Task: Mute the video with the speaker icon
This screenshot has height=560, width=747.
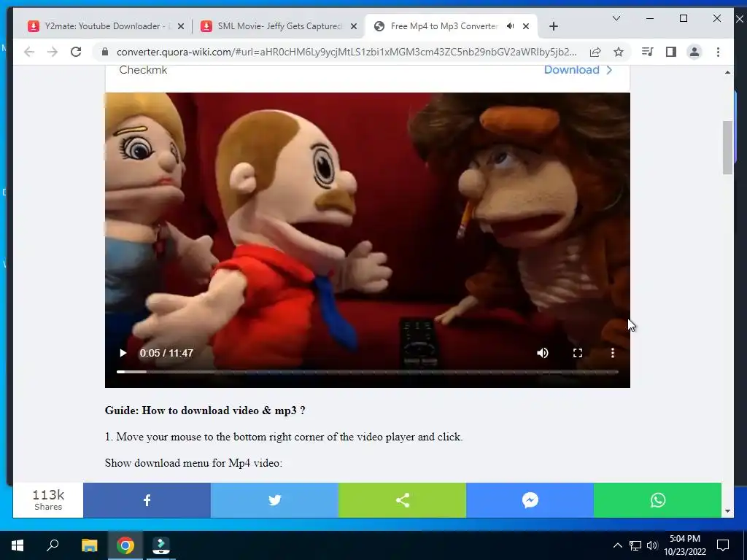Action: [543, 353]
